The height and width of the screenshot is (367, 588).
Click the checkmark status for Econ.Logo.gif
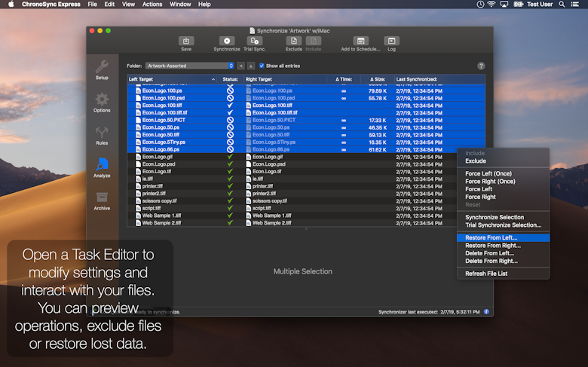click(x=230, y=157)
